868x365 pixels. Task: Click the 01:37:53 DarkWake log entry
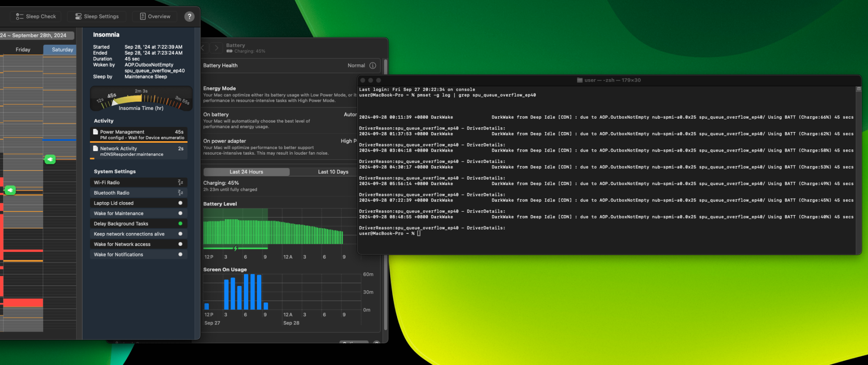(606, 134)
